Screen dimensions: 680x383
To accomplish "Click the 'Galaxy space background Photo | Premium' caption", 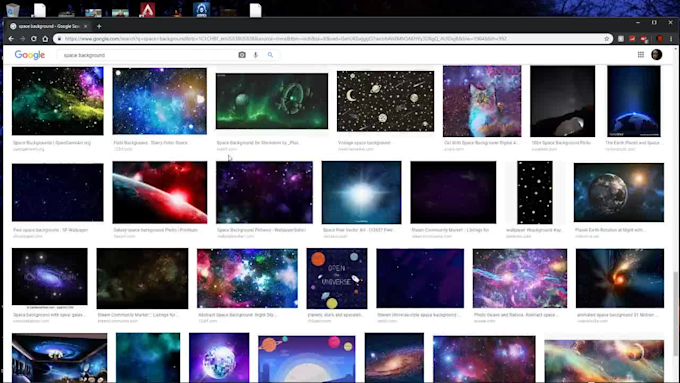I will [x=155, y=230].
